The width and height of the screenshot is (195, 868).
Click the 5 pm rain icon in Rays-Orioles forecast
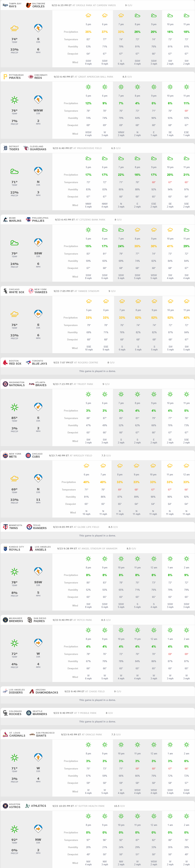pos(88,15)
